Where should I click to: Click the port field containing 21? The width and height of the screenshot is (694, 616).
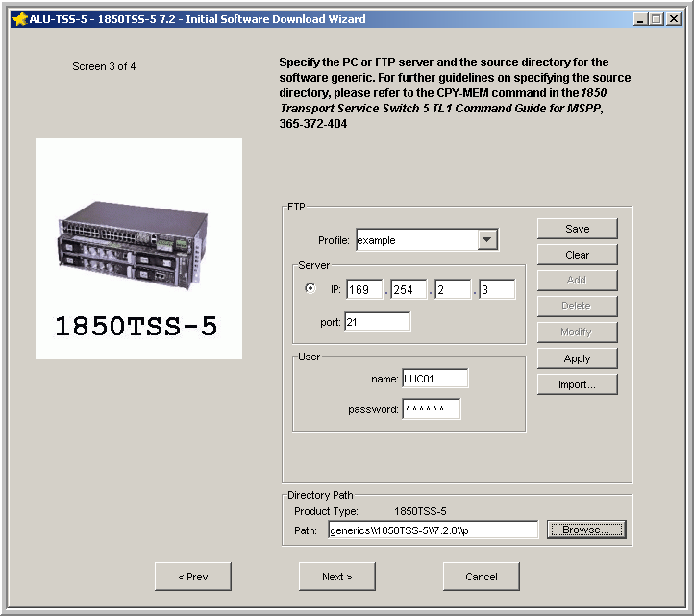click(x=378, y=322)
